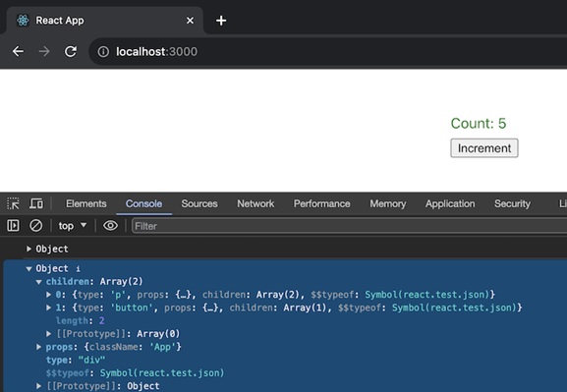The height and width of the screenshot is (392, 567).
Task: Focus the console Filter field
Action: (x=349, y=226)
